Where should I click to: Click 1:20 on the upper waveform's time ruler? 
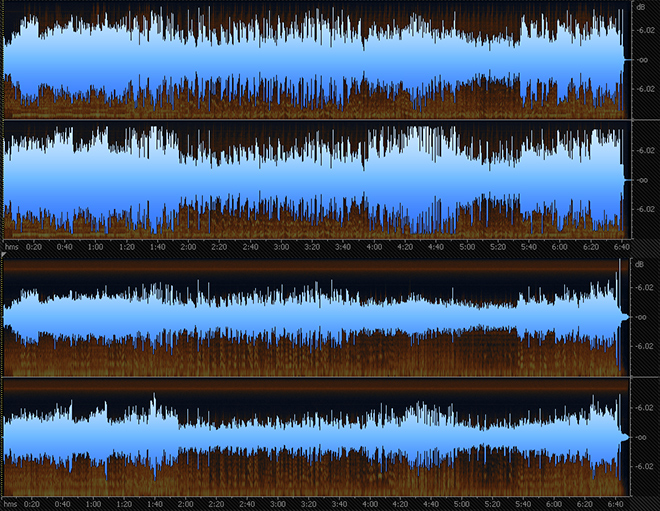(127, 247)
